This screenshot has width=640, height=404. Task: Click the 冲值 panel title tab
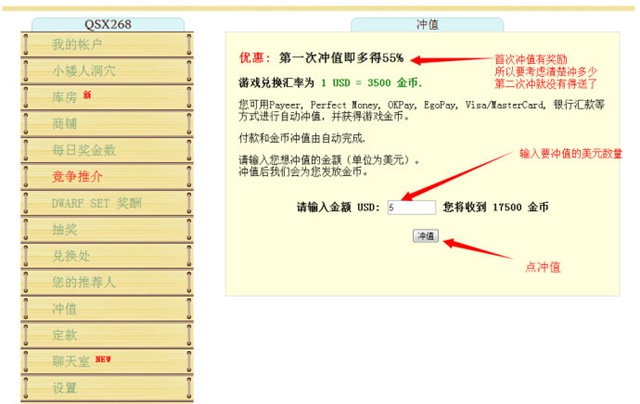(427, 23)
